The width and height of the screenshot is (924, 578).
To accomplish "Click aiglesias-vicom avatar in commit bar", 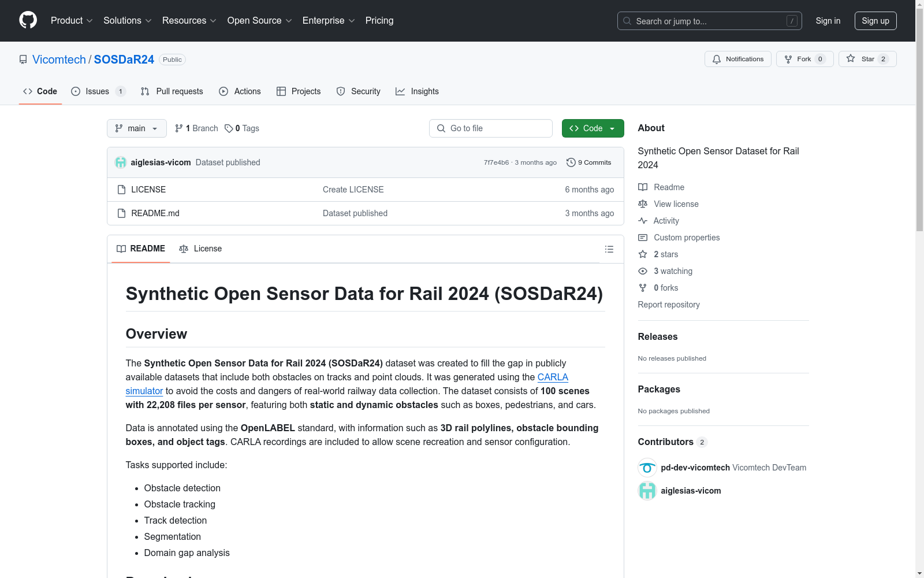I will (121, 162).
